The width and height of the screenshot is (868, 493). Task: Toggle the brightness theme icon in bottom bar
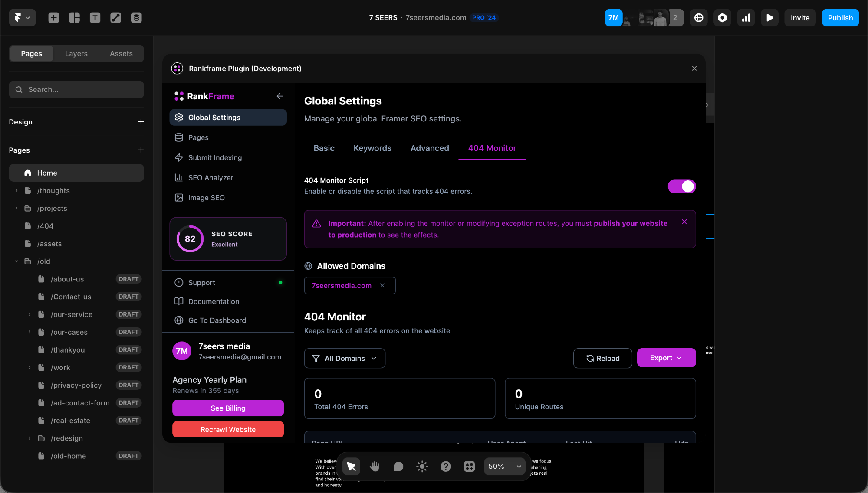(422, 466)
